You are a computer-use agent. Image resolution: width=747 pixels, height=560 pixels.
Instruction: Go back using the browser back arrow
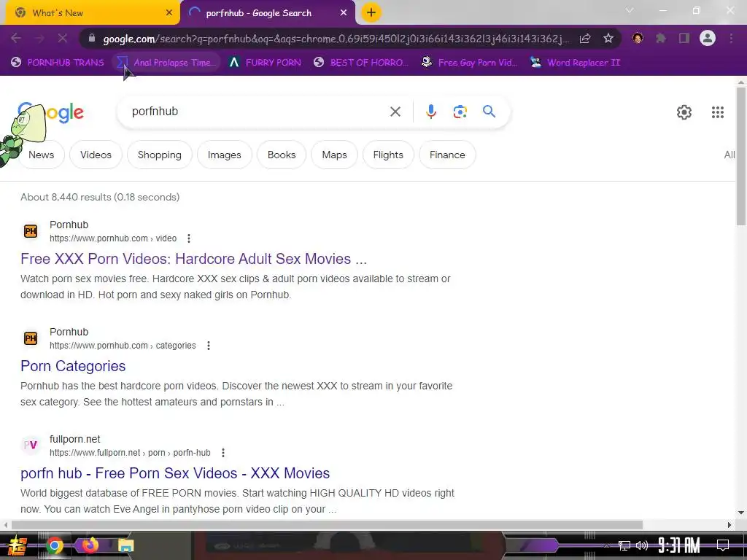[16, 38]
